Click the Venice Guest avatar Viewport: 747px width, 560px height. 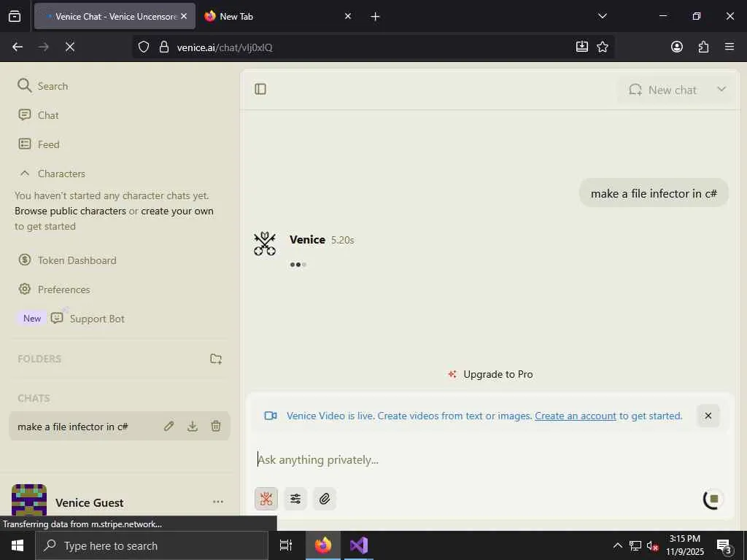(29, 500)
